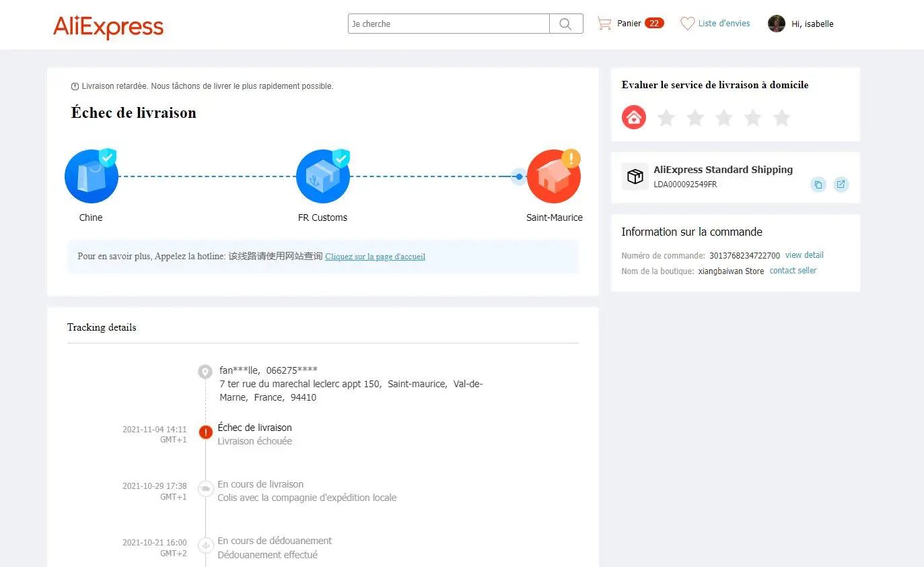Click the 'En cours de dédouanement' timeline marker
924x567 pixels.
tap(205, 545)
